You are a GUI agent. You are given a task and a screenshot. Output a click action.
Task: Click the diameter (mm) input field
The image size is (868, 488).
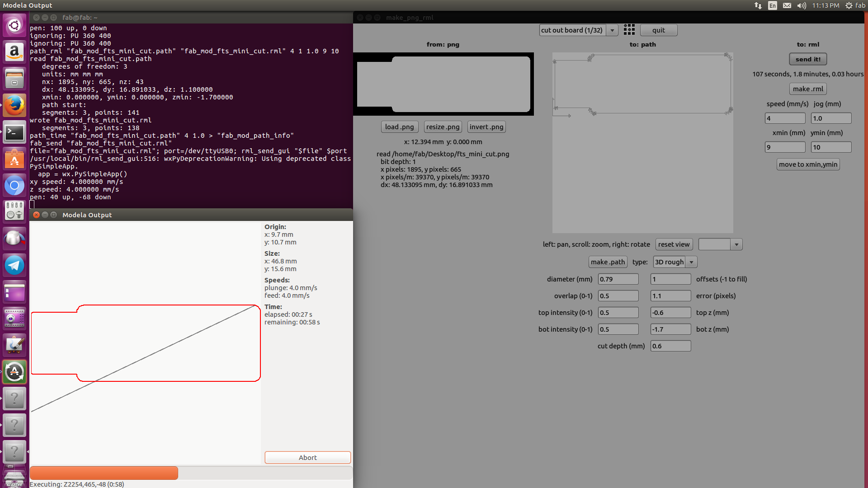pyautogui.click(x=618, y=279)
